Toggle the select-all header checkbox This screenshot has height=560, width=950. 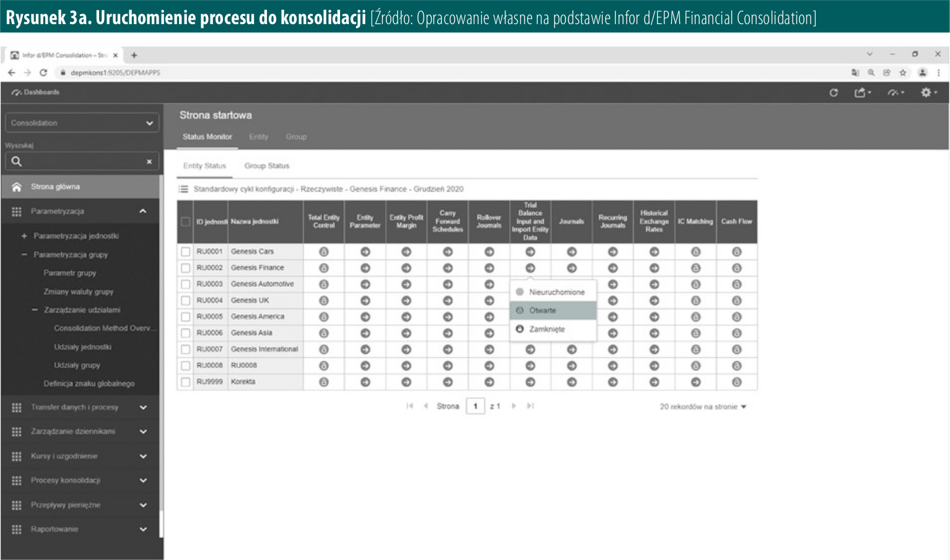pyautogui.click(x=185, y=222)
